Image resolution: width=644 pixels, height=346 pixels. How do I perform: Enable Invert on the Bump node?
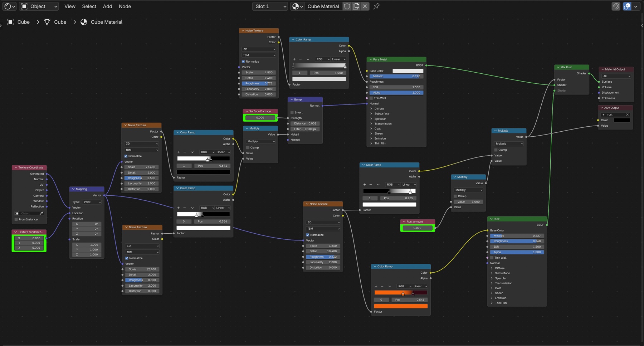(x=292, y=112)
